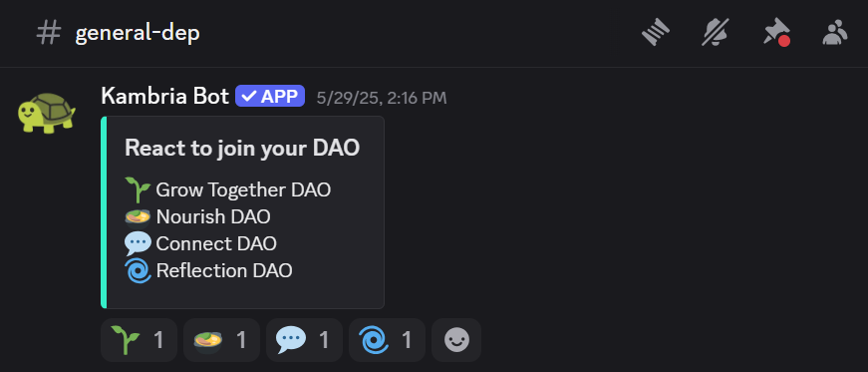The image size is (868, 372).
Task: Click seedling emoji beside Grow Together DAO
Action: click(138, 190)
